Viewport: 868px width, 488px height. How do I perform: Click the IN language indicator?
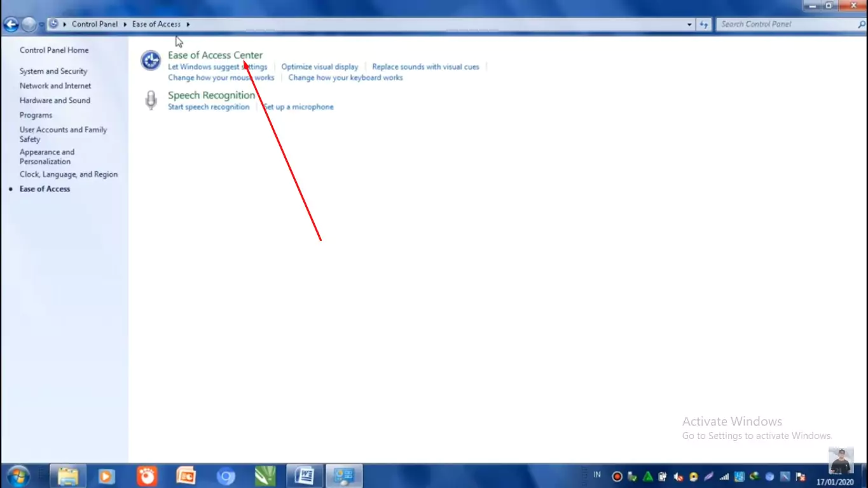click(x=597, y=475)
